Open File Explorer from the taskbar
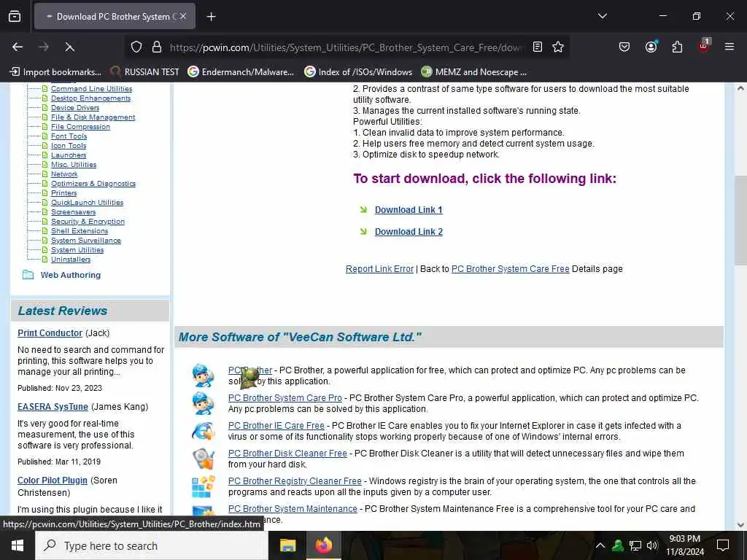 [287, 545]
